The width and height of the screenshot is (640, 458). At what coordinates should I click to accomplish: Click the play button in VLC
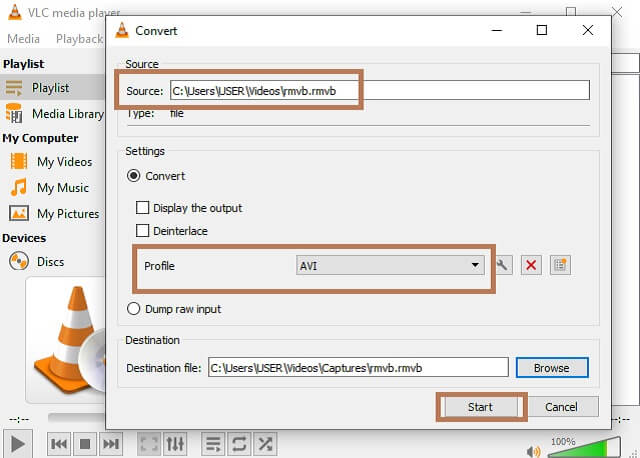coord(17,444)
